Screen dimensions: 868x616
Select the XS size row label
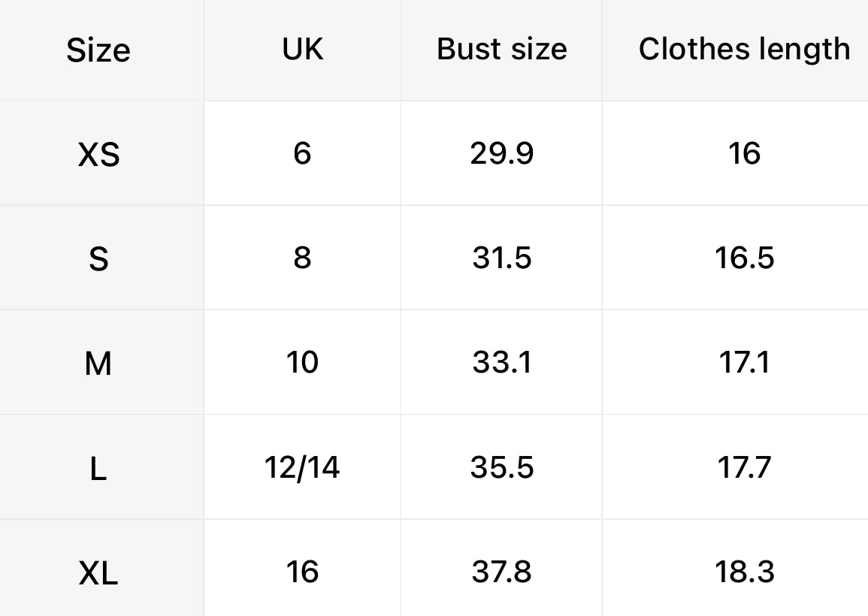[98, 155]
